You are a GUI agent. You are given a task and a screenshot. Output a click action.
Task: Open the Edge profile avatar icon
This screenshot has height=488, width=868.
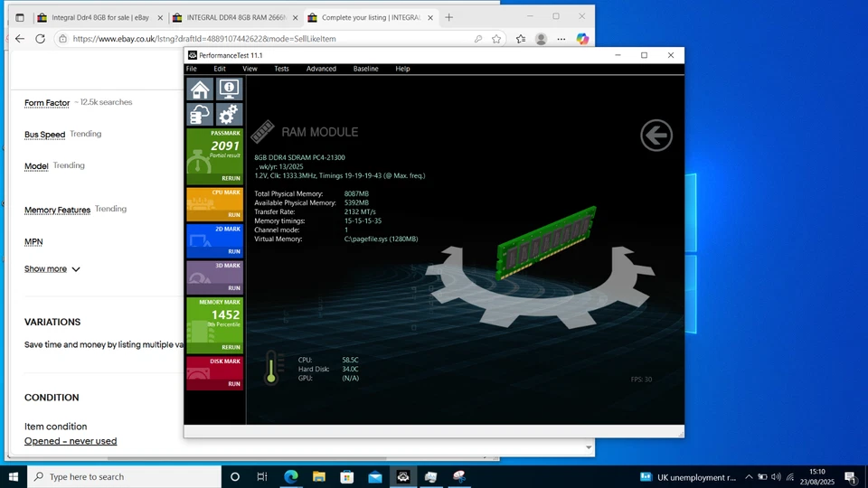tap(542, 39)
